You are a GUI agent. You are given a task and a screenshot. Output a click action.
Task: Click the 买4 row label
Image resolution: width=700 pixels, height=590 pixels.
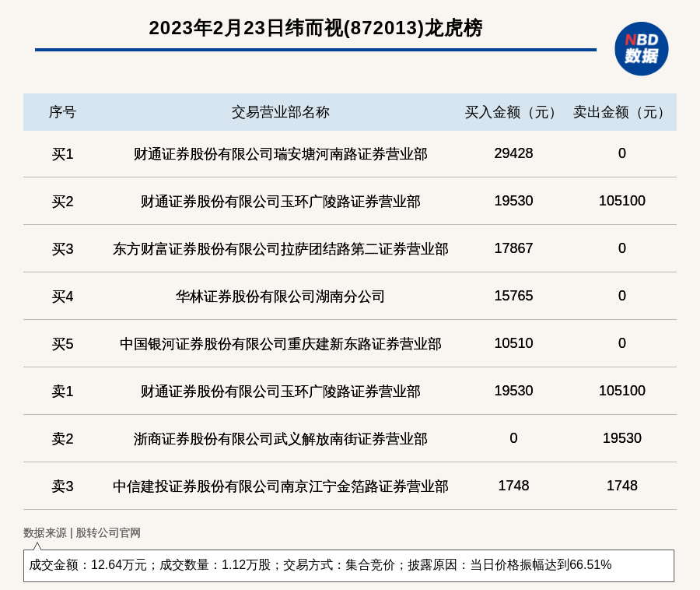tap(62, 297)
